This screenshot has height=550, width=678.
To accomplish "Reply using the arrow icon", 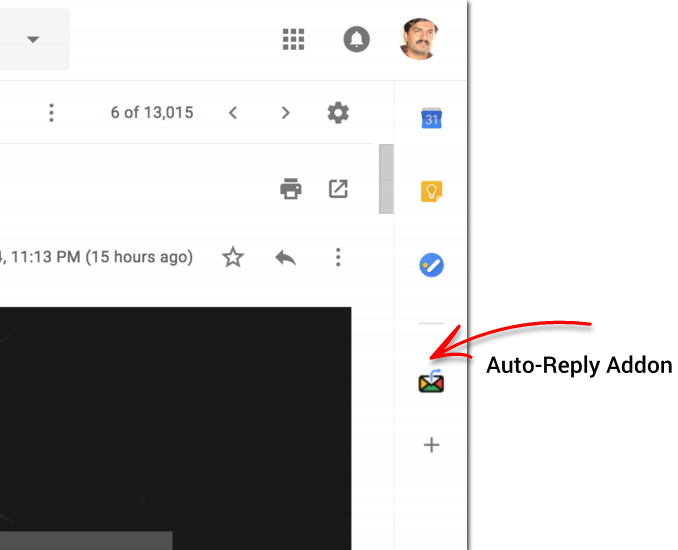I will (285, 258).
